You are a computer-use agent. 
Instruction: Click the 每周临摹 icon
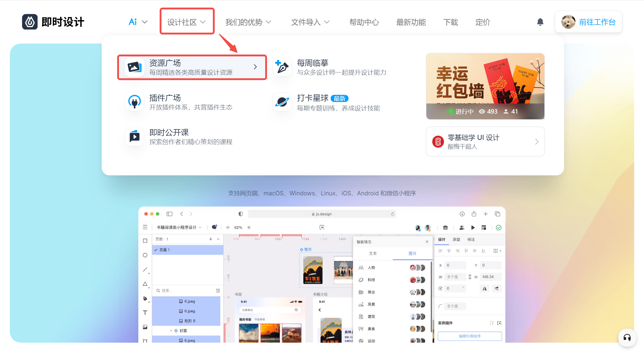point(282,67)
